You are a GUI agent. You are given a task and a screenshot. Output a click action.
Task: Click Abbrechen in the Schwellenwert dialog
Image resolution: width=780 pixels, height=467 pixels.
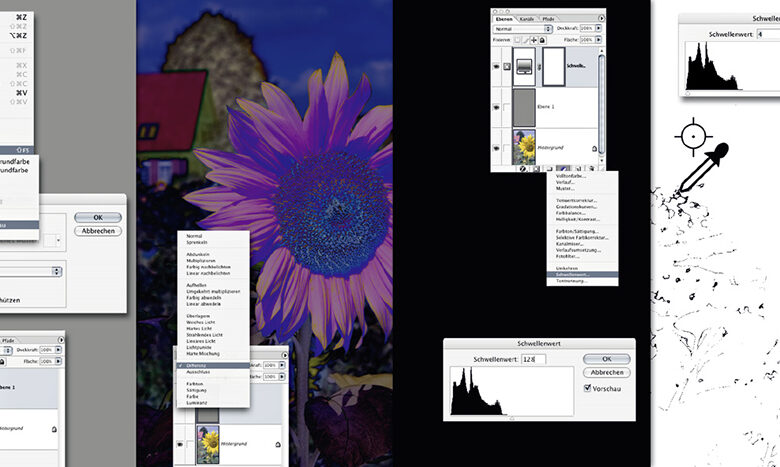pyautogui.click(x=606, y=372)
